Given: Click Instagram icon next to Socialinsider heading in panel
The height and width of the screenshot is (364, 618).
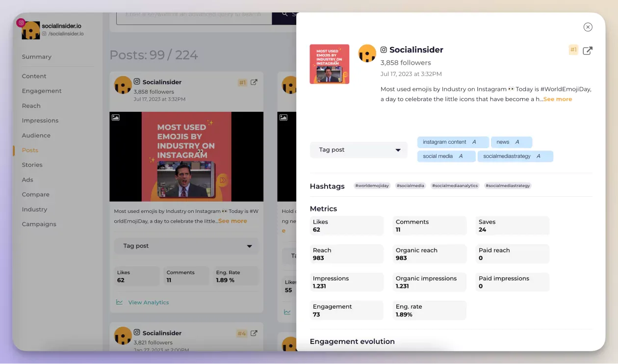Looking at the screenshot, I should [384, 50].
